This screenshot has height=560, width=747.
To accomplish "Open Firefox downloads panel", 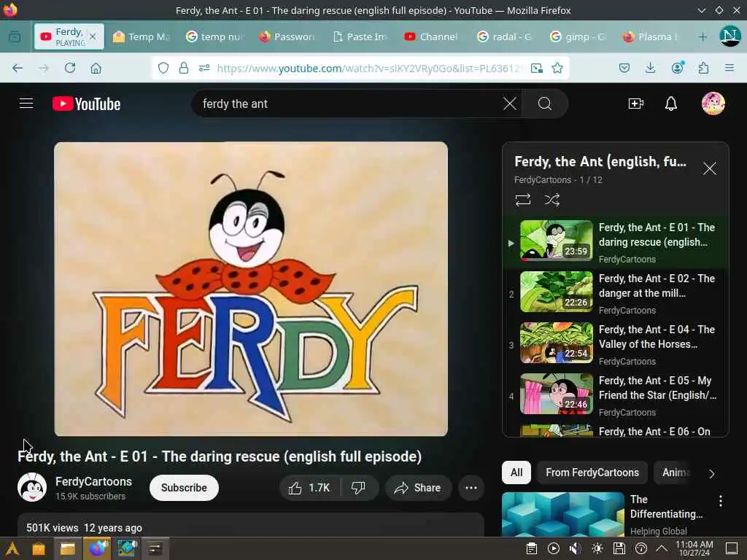I will (650, 68).
